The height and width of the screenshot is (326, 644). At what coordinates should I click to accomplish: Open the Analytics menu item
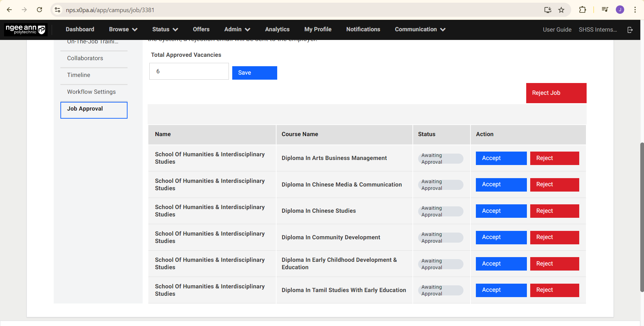(277, 30)
